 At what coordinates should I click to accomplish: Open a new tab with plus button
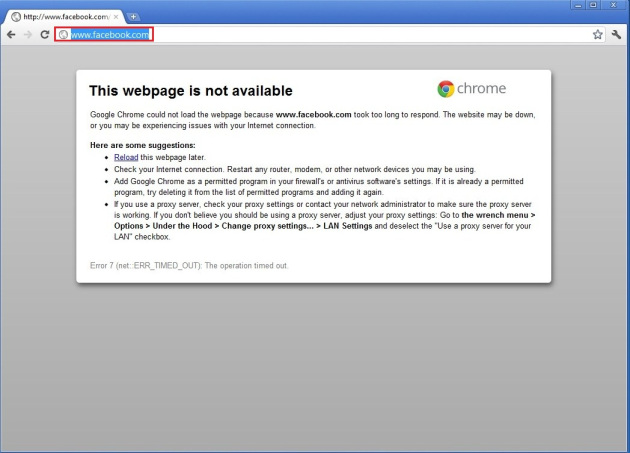pos(133,16)
